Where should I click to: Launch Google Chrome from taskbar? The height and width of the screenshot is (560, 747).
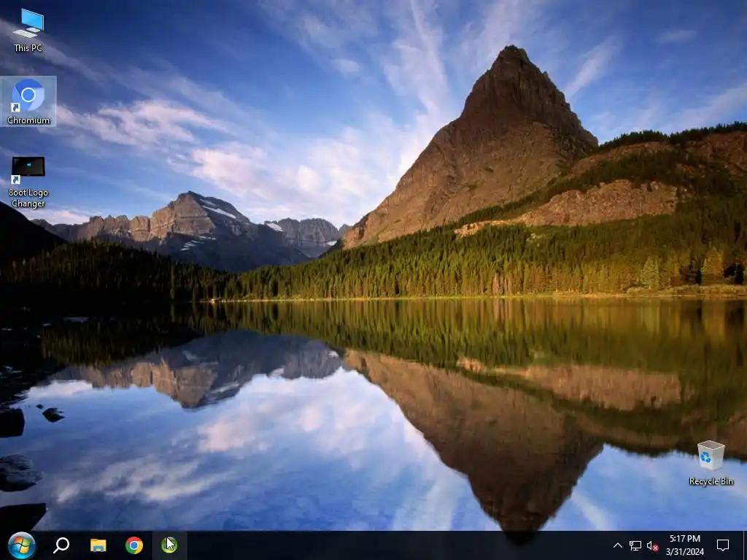tap(134, 545)
